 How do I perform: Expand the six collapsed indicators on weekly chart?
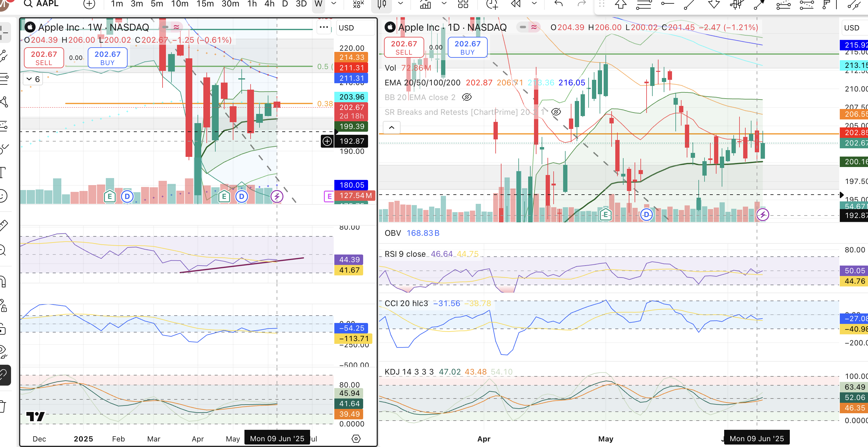pyautogui.click(x=33, y=79)
